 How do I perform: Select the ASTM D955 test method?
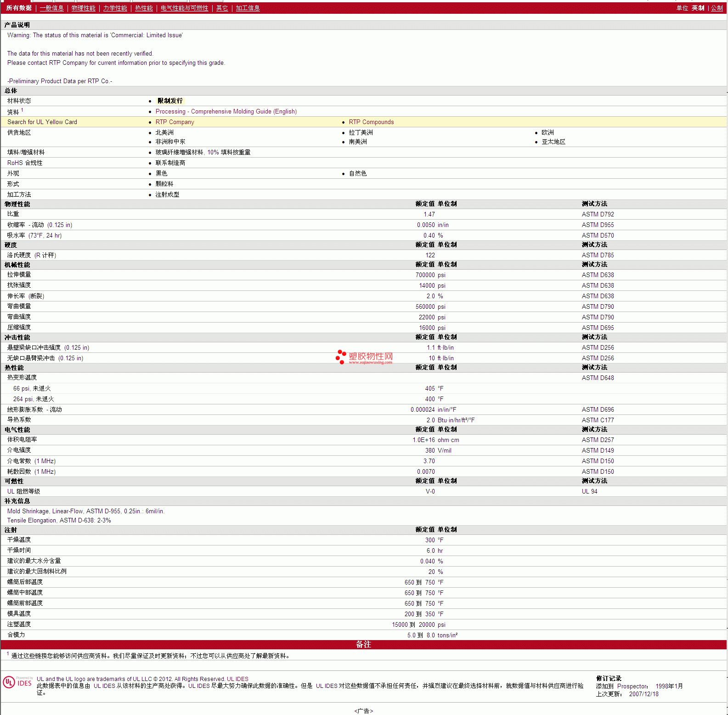tap(598, 225)
